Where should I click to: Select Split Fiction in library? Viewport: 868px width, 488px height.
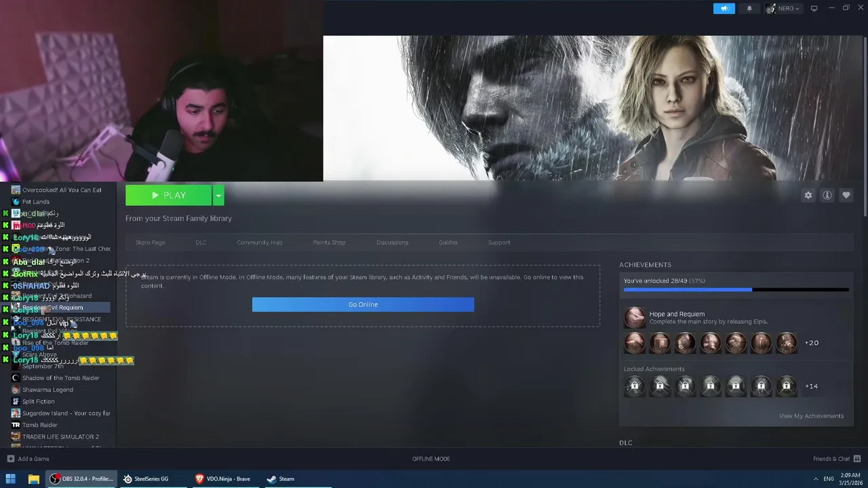coord(38,401)
